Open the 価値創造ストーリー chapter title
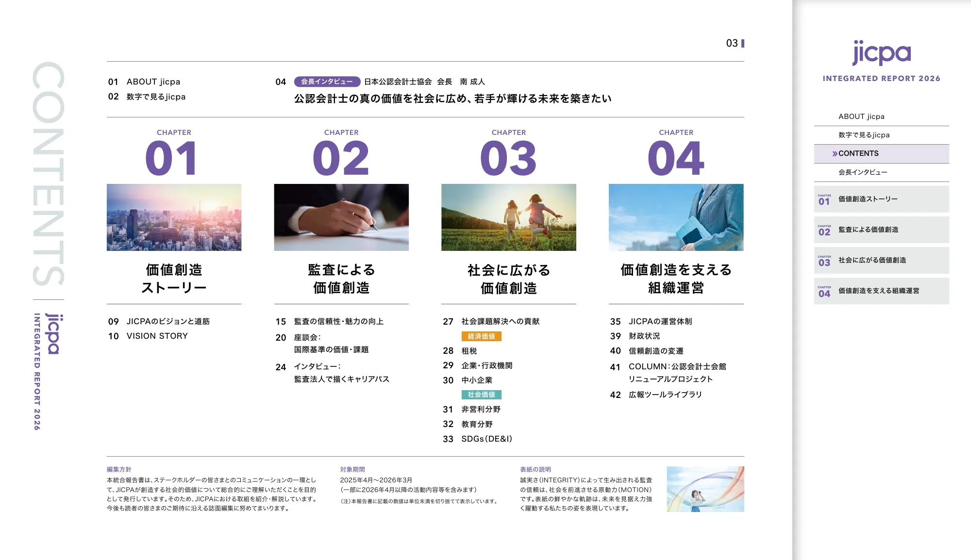The image size is (971, 560). pyautogui.click(x=174, y=279)
